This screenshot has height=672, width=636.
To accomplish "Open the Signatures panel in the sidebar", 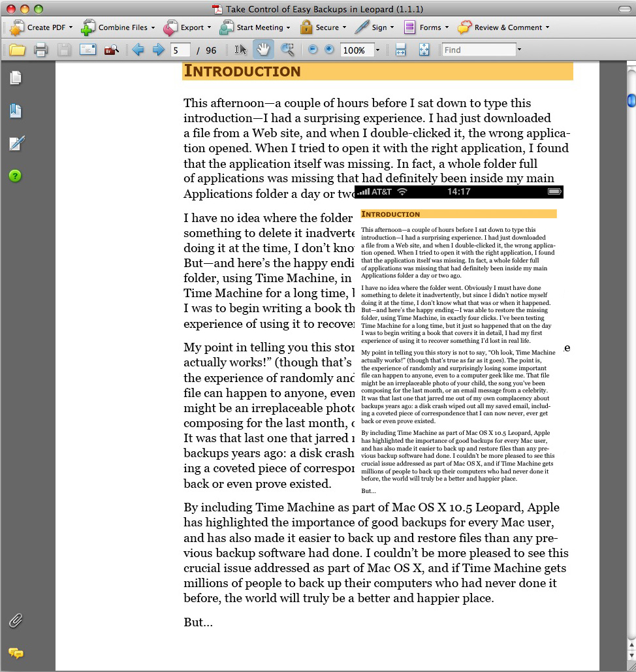I will click(x=16, y=143).
